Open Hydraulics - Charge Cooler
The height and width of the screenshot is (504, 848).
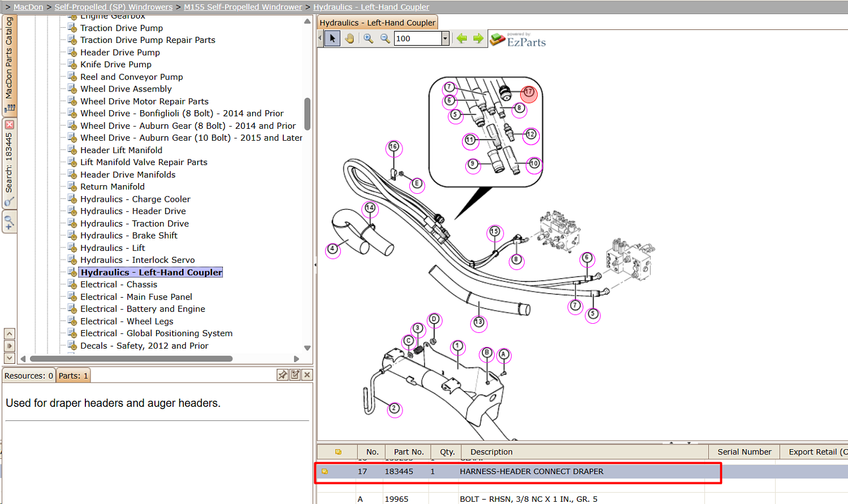tap(135, 199)
